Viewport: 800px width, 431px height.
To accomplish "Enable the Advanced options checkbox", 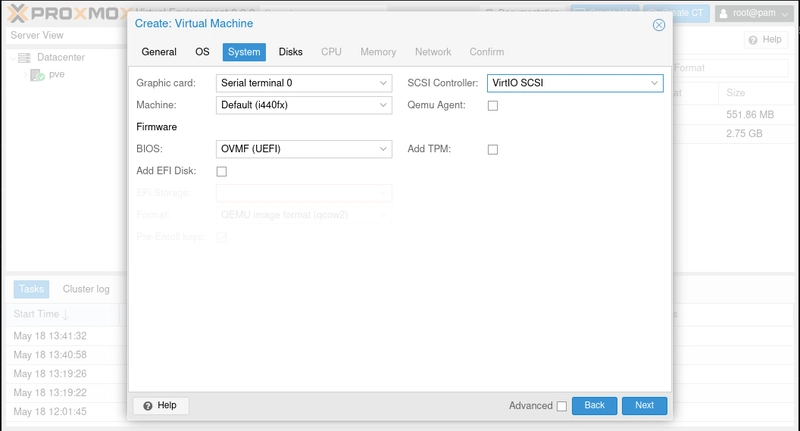I will tap(561, 406).
